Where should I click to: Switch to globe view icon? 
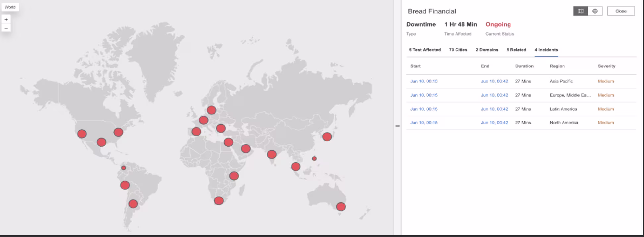pyautogui.click(x=595, y=11)
